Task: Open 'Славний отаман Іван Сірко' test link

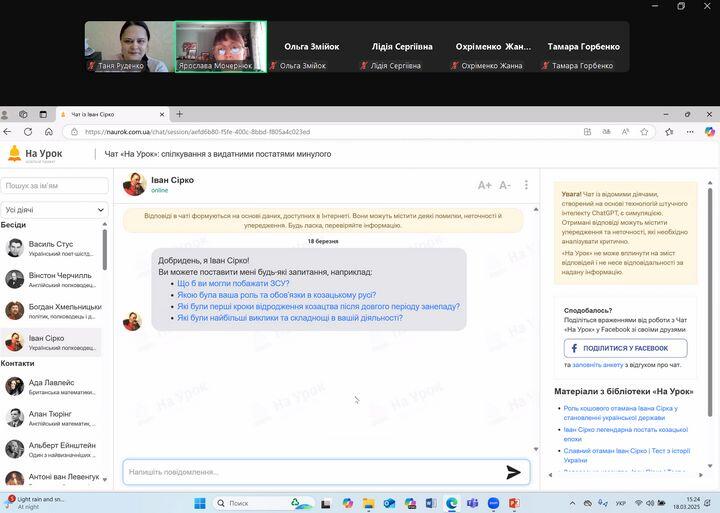Action: click(626, 455)
